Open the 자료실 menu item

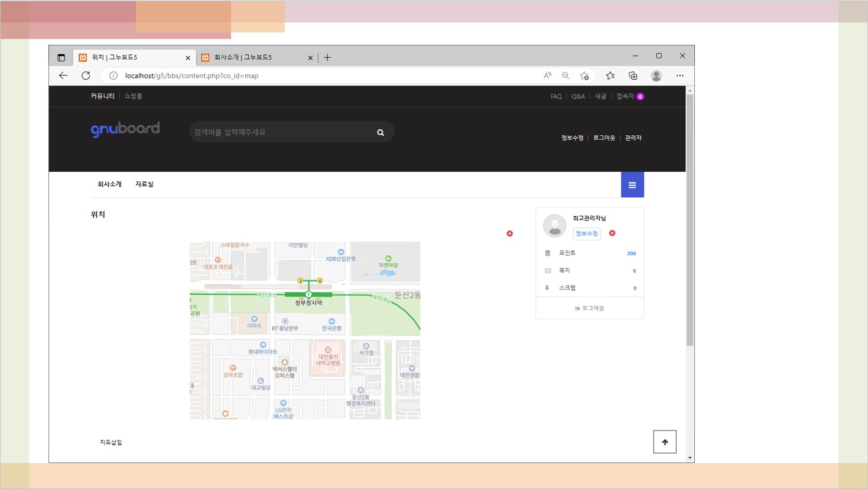tap(144, 184)
